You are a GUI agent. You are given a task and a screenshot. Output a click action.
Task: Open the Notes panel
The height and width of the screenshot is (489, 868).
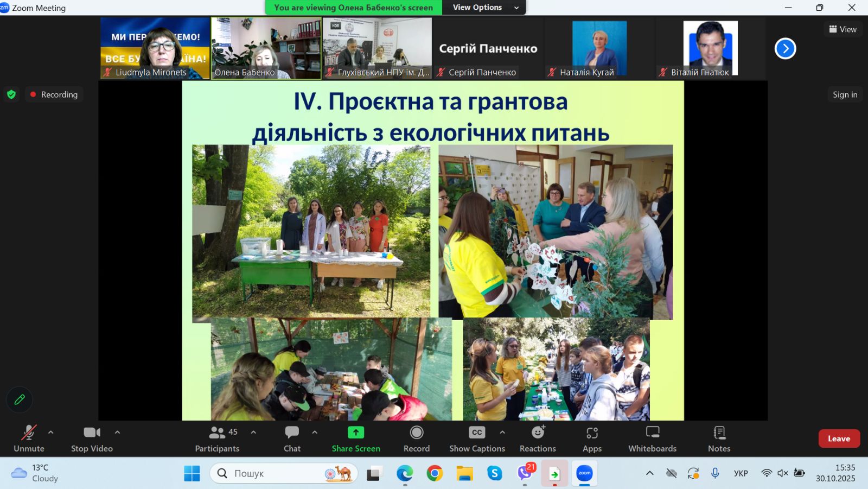click(719, 439)
